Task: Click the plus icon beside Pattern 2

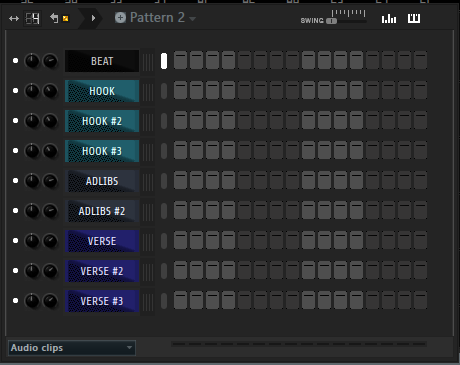Action: (120, 18)
